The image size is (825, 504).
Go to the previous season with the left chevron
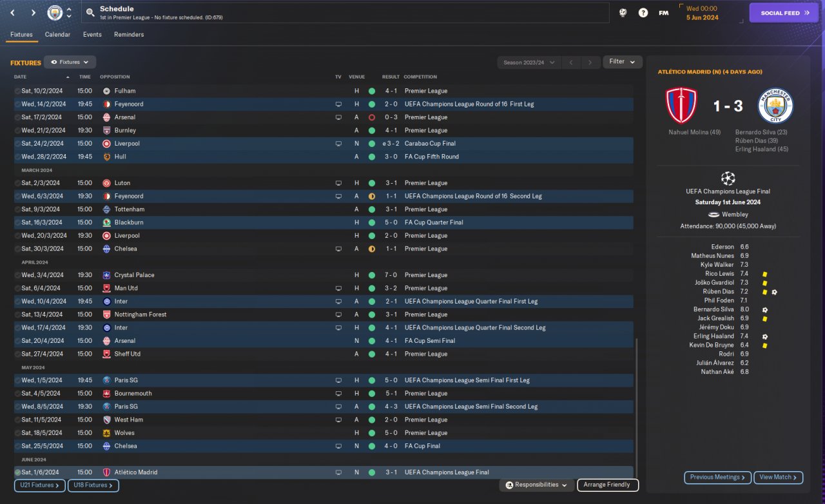coord(571,63)
